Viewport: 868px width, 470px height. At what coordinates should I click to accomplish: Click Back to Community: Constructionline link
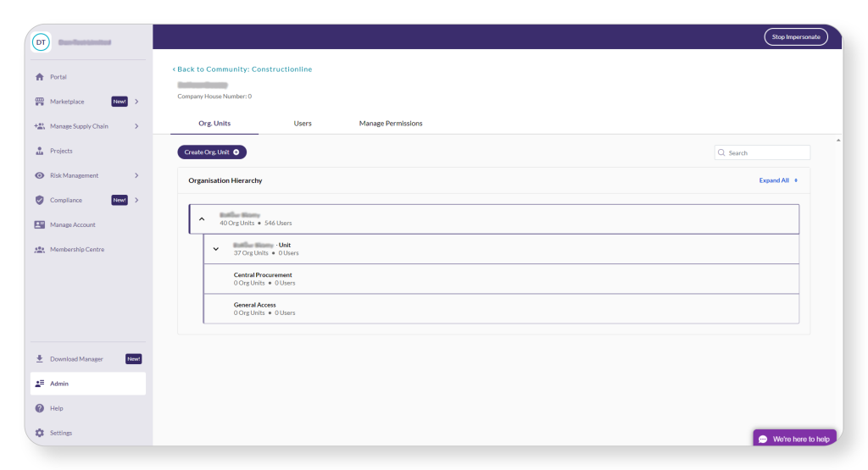click(x=242, y=69)
